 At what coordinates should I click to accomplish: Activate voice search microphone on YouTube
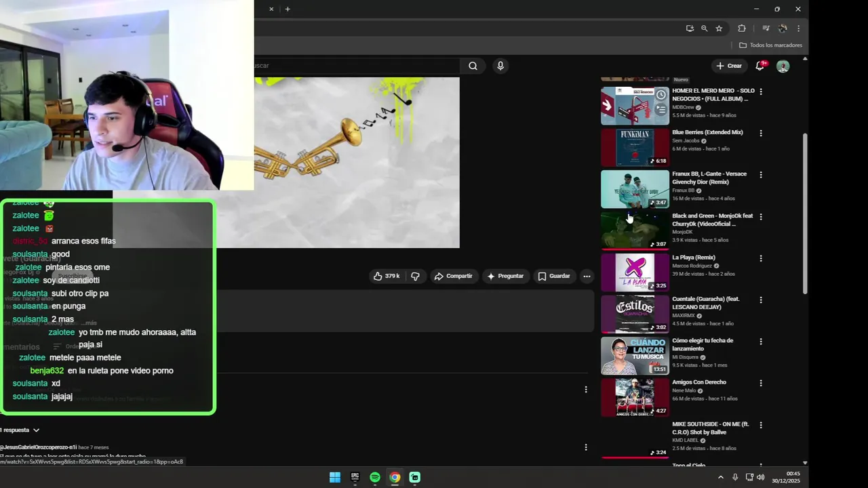tap(500, 66)
